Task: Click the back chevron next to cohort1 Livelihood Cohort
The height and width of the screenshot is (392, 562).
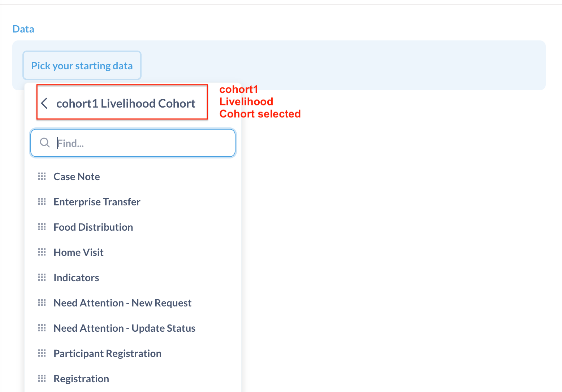Action: pos(45,103)
